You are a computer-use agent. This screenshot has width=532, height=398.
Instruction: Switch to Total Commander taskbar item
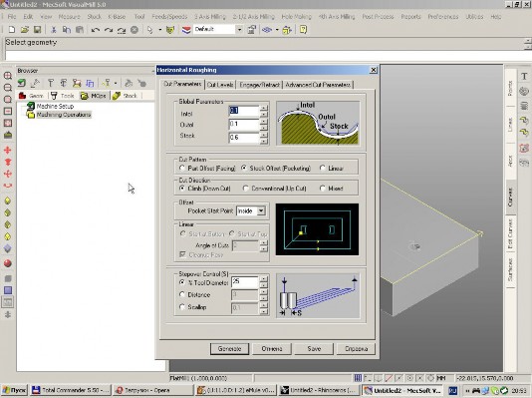[70, 391]
